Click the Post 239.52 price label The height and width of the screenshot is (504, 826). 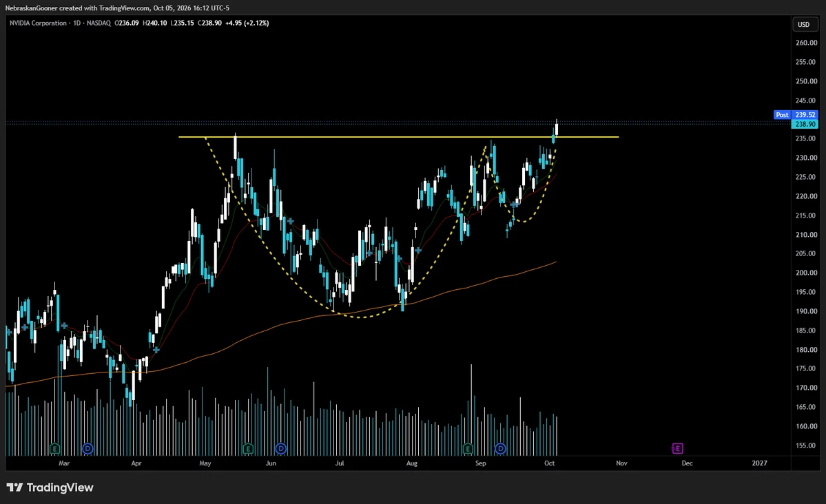796,115
